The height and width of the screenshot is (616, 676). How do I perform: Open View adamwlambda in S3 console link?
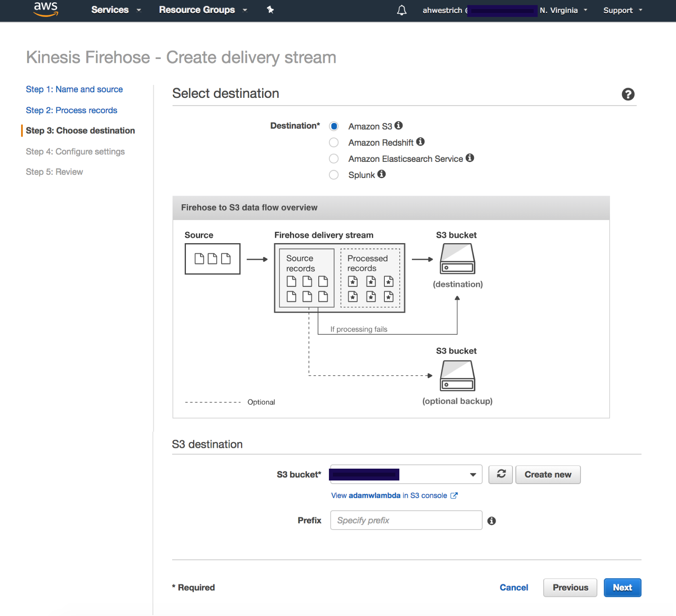tap(394, 496)
